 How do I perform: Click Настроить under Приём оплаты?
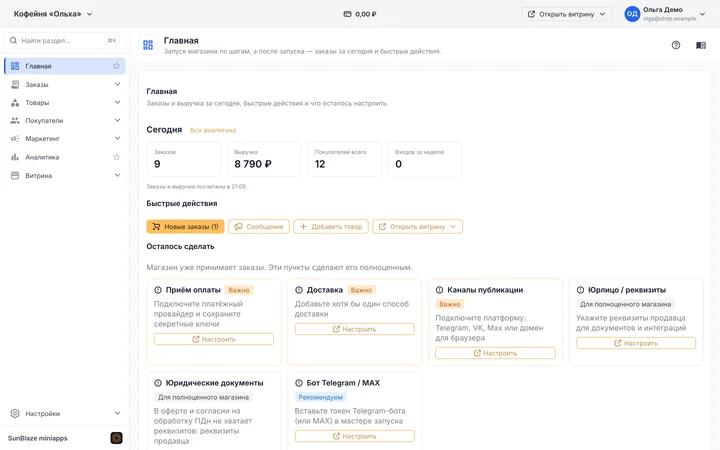[214, 339]
